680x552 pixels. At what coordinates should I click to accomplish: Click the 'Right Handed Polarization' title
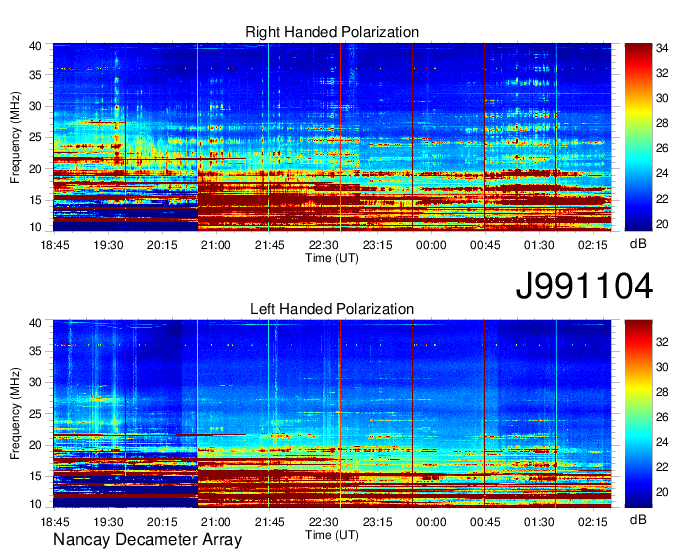coord(332,32)
